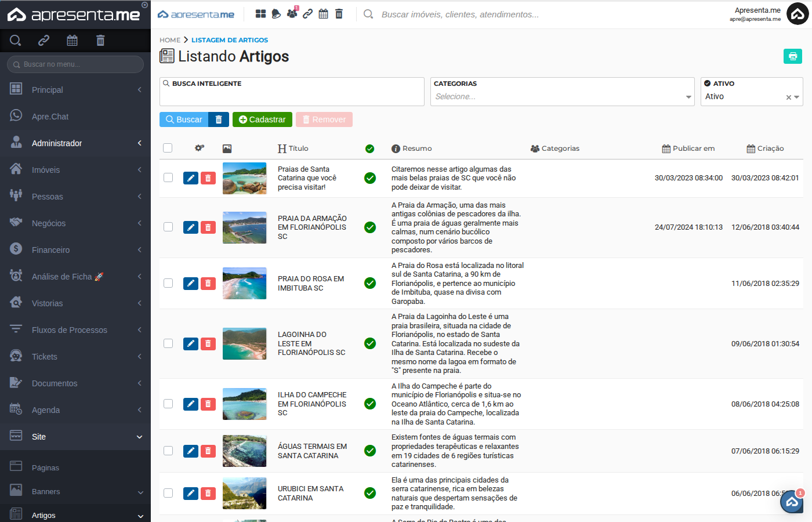Open the apps grid icon in top toolbar
The image size is (812, 522).
260,13
